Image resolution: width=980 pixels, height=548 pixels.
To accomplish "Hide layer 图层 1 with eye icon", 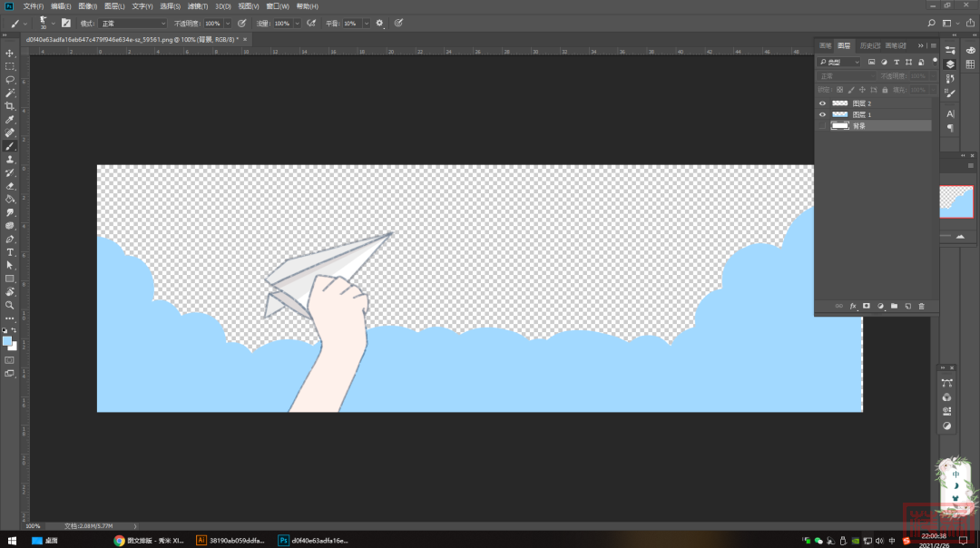I will (822, 114).
